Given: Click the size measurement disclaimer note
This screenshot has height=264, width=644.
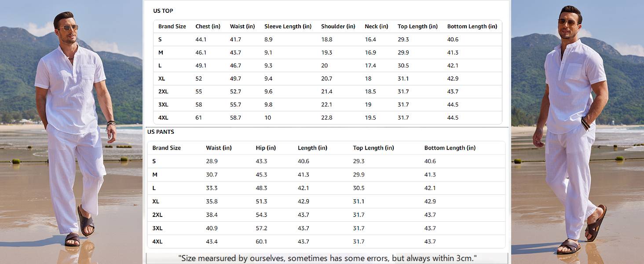Looking at the screenshot, I should coord(327,258).
